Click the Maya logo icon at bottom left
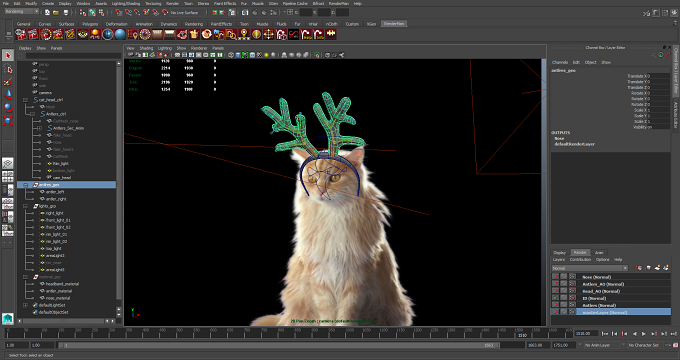Screen dimensions: 680x360 [7, 319]
